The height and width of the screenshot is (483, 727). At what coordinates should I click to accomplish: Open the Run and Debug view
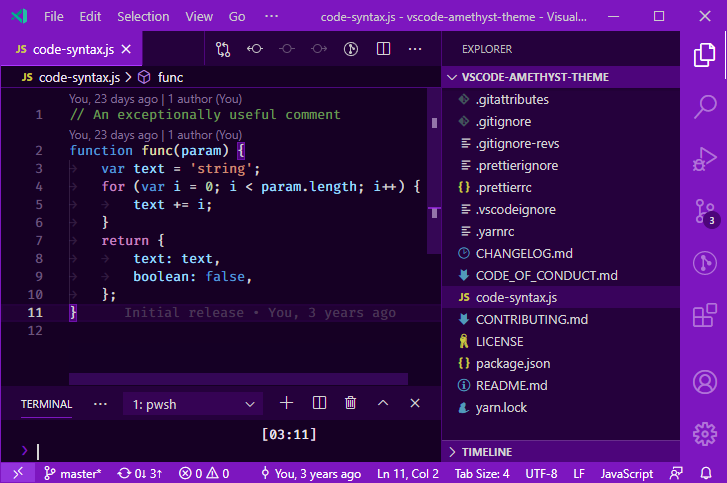pyautogui.click(x=705, y=159)
